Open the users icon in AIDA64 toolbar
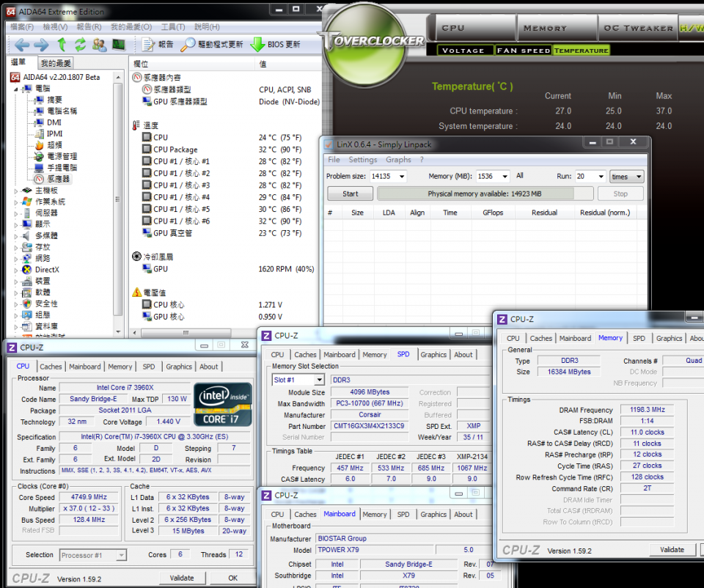The height and width of the screenshot is (588, 704). click(99, 45)
